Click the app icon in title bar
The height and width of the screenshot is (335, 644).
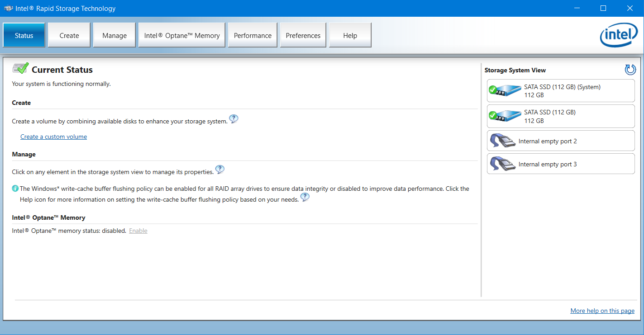(8, 8)
